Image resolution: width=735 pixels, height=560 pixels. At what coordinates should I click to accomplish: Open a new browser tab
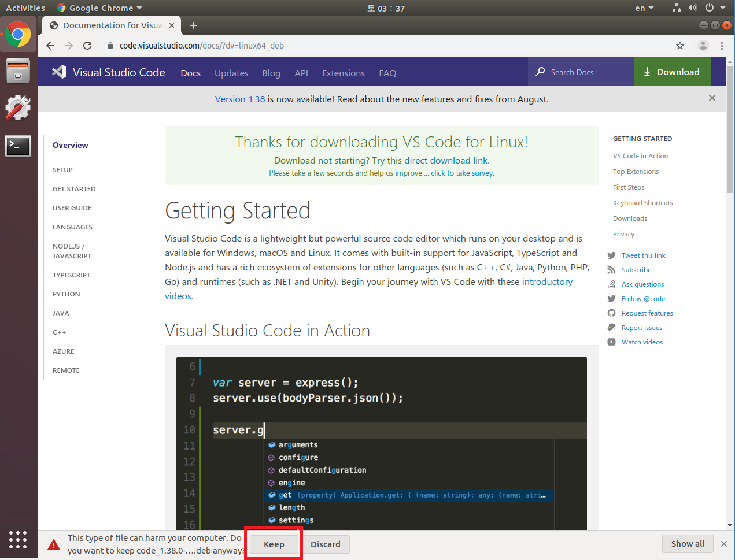click(x=194, y=25)
